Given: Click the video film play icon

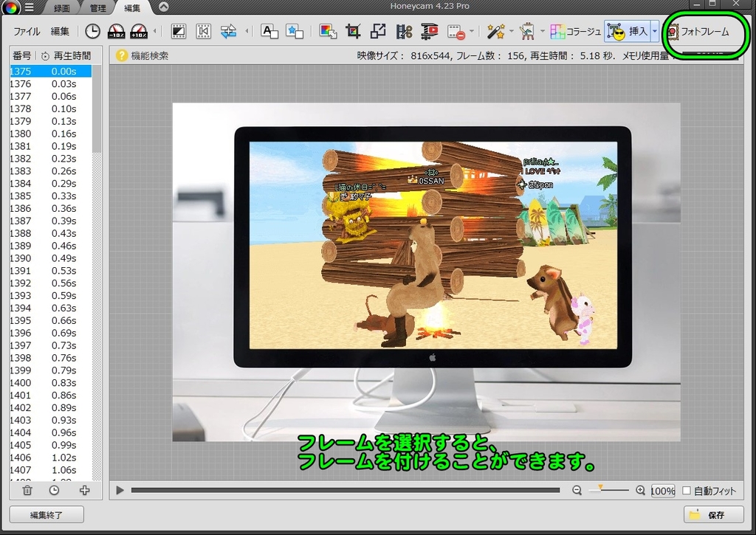Looking at the screenshot, I should pyautogui.click(x=429, y=31).
